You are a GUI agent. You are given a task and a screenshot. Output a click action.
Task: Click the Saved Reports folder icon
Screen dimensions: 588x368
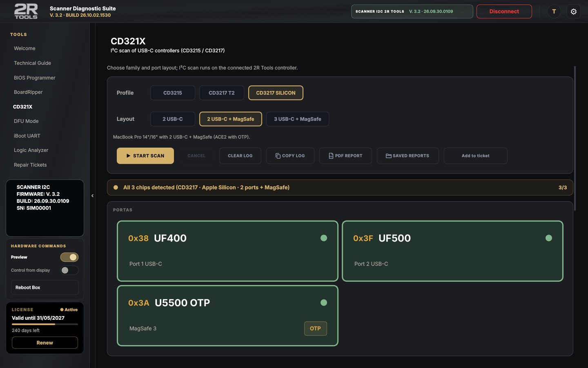(389, 156)
